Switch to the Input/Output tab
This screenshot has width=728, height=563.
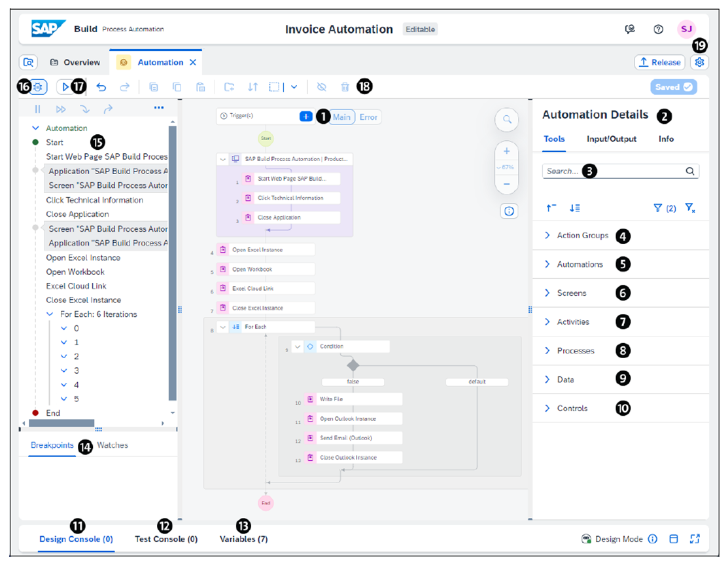pyautogui.click(x=611, y=139)
